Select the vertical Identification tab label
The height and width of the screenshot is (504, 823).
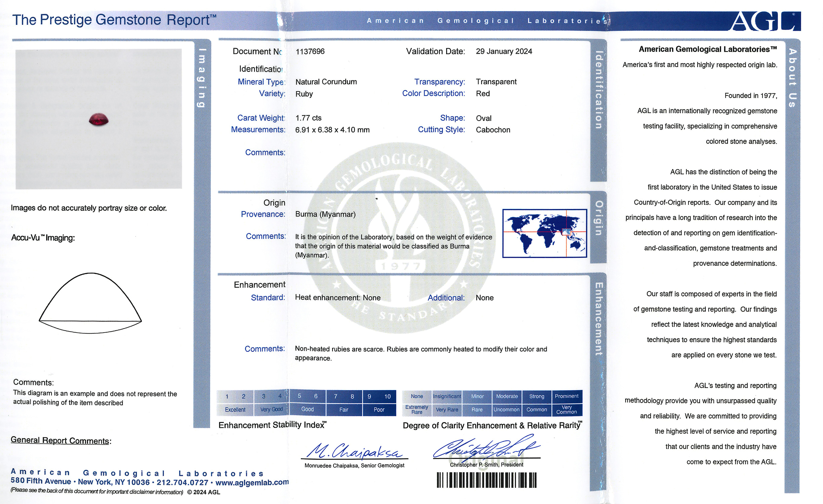pyautogui.click(x=598, y=90)
